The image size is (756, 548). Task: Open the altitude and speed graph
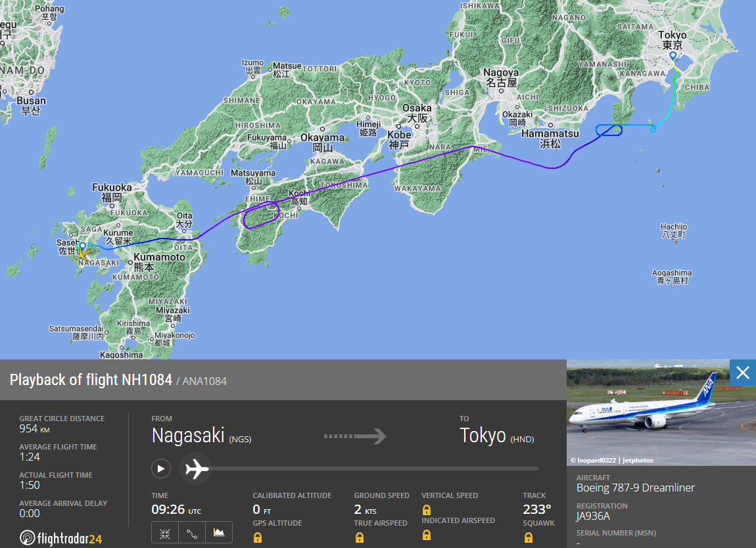(219, 533)
